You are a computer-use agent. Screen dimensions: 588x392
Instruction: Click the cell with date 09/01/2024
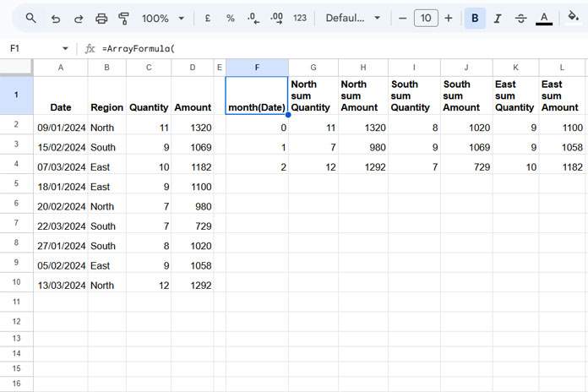point(61,125)
